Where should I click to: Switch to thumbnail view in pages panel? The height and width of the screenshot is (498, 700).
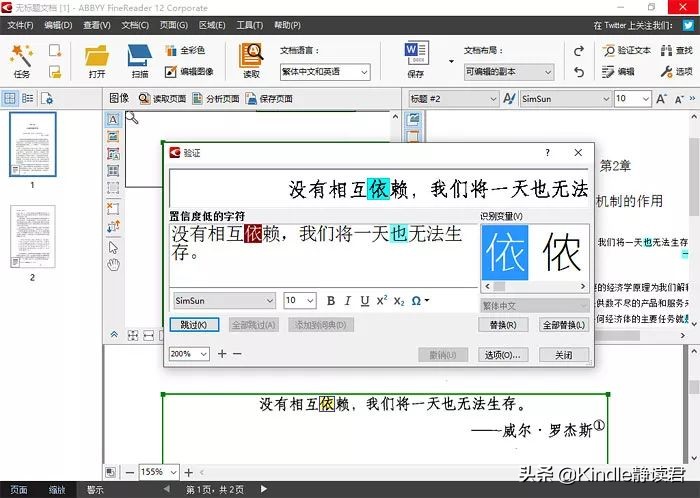click(x=10, y=98)
